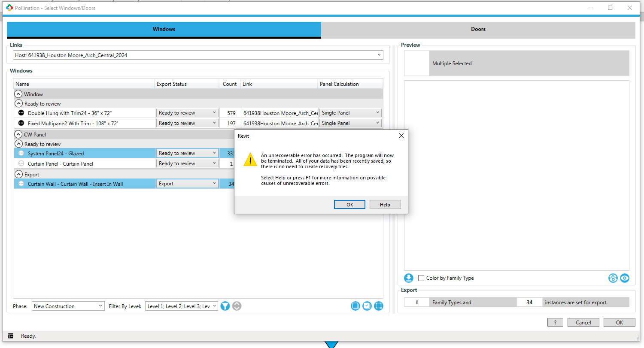Click the console icon in status bar
Screen dimensions: 644x348
pos(11,336)
